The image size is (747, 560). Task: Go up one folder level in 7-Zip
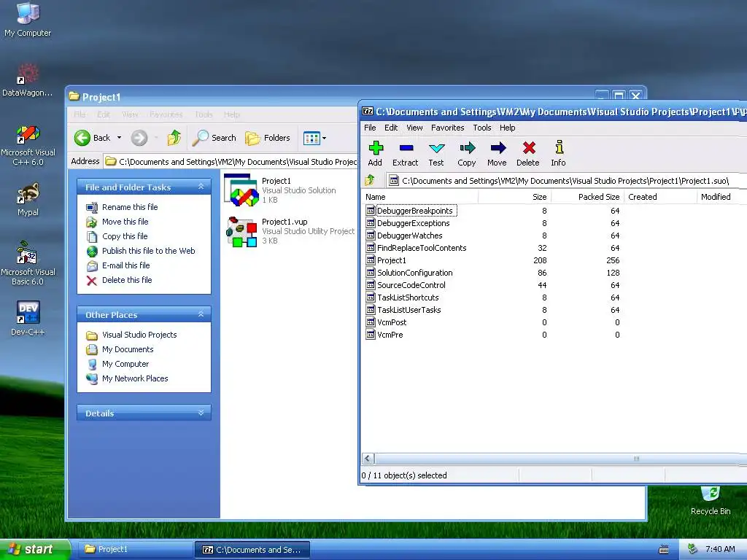pos(370,181)
